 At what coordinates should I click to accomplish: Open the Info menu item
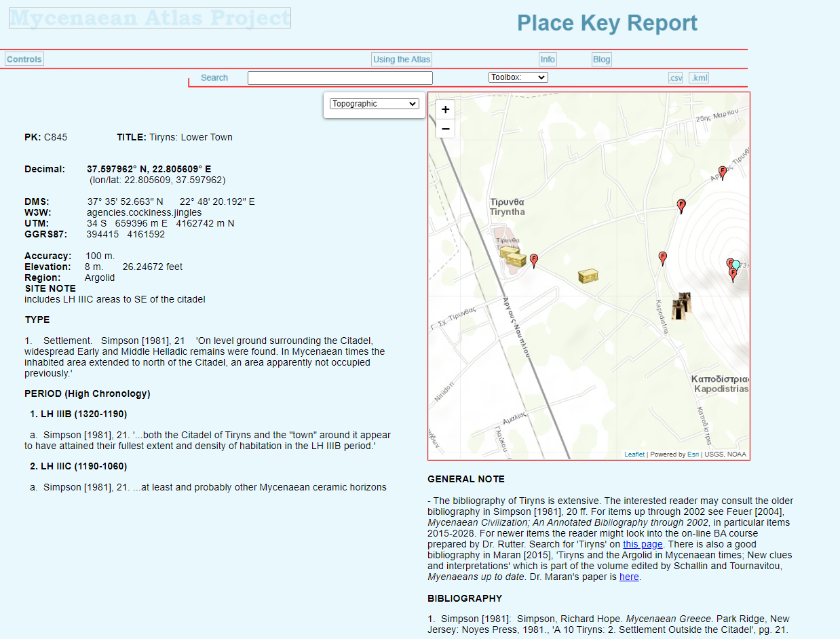[x=548, y=59]
